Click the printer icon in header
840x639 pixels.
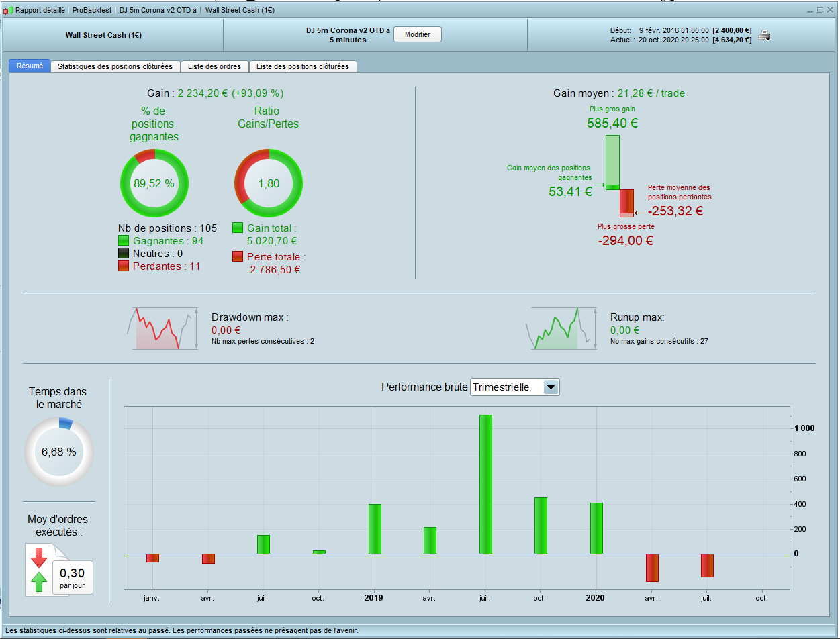point(764,35)
